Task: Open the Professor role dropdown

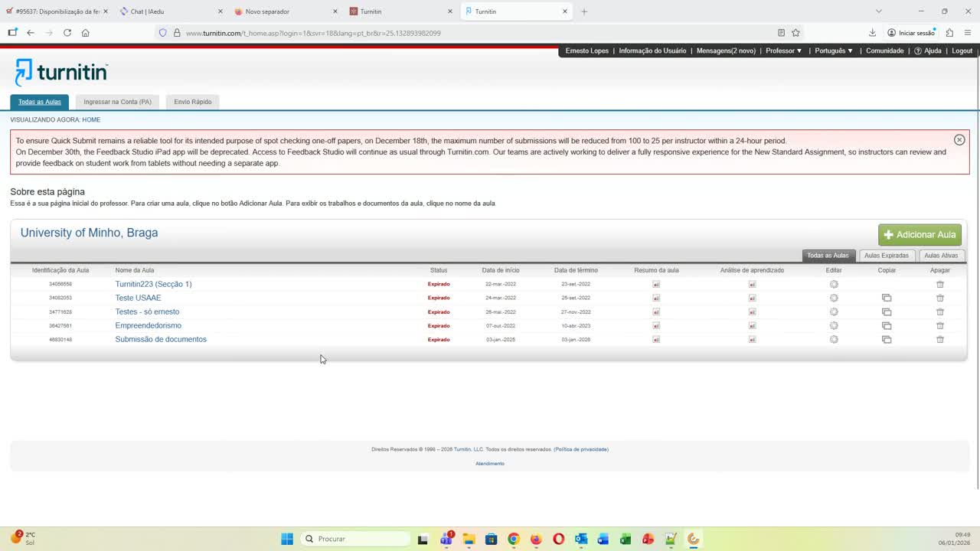Action: (783, 51)
